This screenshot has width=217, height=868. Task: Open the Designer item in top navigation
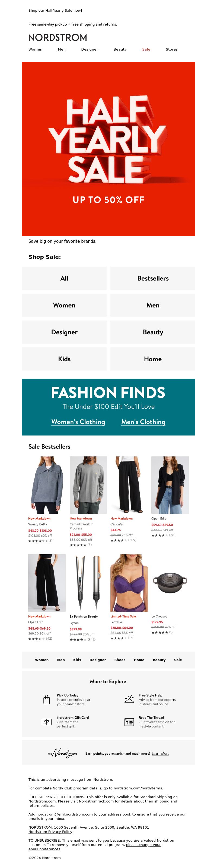tap(90, 49)
